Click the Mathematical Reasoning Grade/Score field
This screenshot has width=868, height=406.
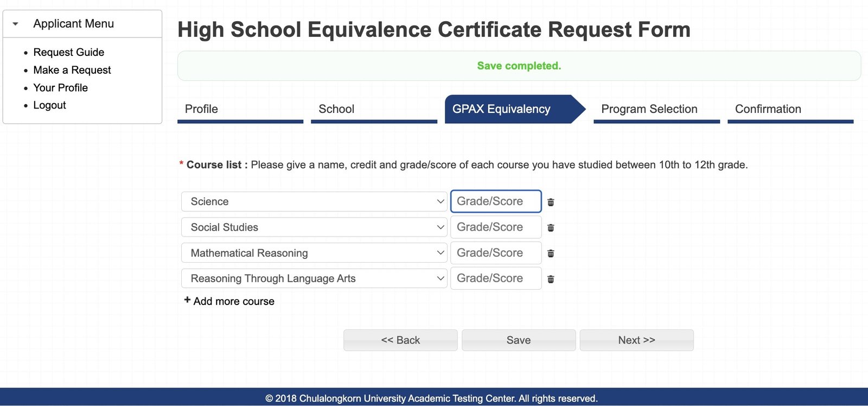(x=496, y=252)
